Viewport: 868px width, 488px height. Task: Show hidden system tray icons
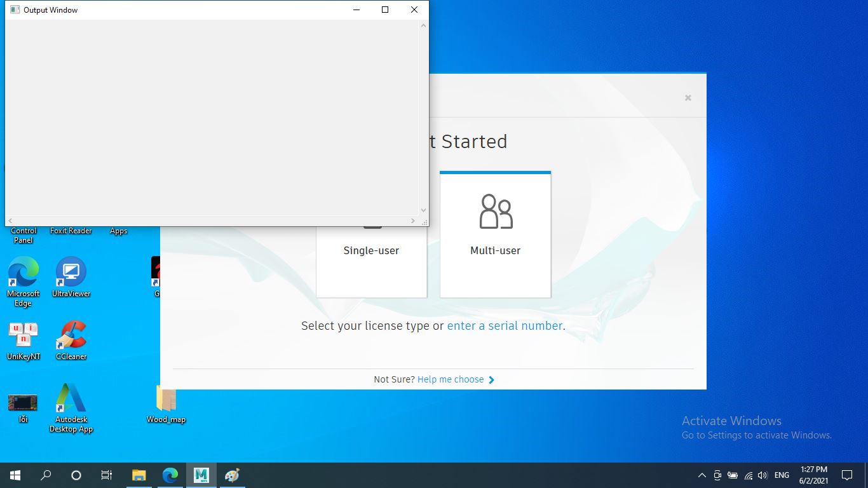[702, 475]
